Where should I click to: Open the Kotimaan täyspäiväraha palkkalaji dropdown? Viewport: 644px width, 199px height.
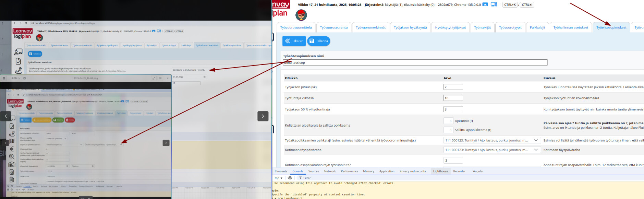coord(492,150)
